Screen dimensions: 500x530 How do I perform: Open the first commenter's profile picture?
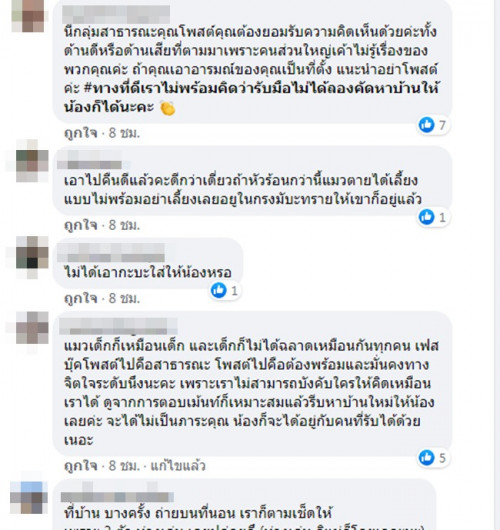[28, 15]
